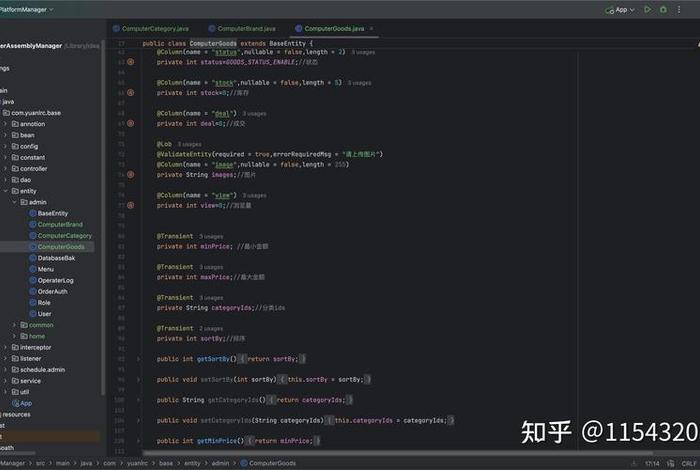Click the 17:14 caret position indicator

click(x=652, y=464)
